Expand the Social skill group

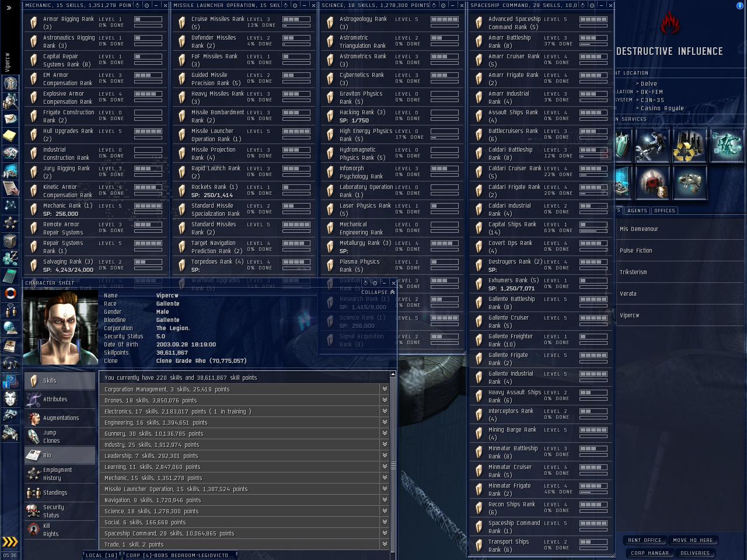[385, 522]
